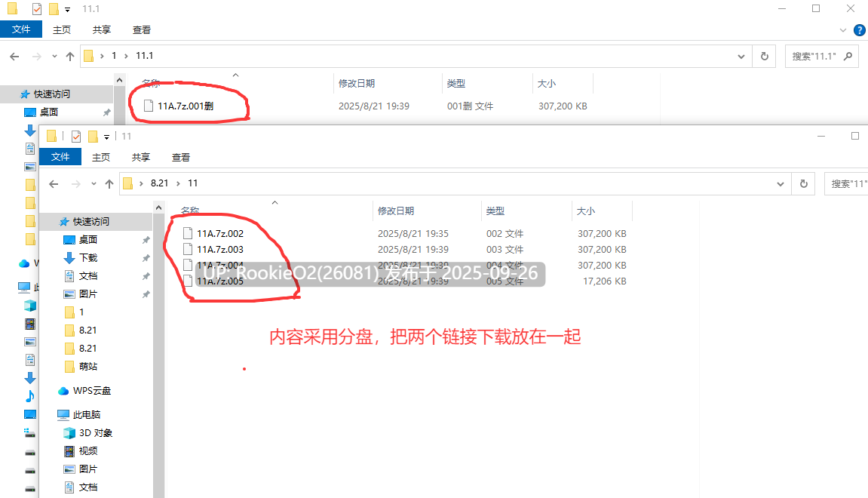Open recent locations dropdown in the 11 window
Screen dimensions: 868x498
tap(94, 184)
